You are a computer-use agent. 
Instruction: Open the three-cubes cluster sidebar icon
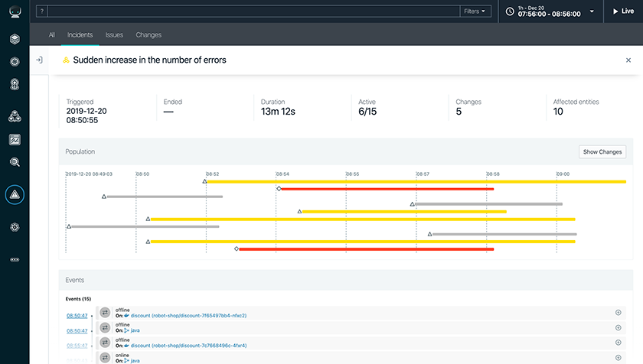(x=15, y=117)
